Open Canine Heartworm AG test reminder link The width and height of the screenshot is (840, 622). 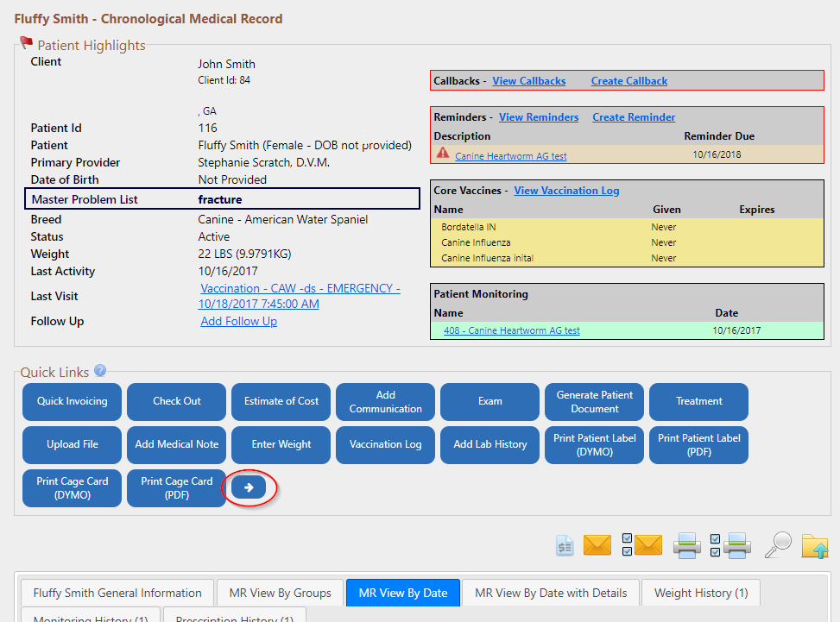pos(510,156)
